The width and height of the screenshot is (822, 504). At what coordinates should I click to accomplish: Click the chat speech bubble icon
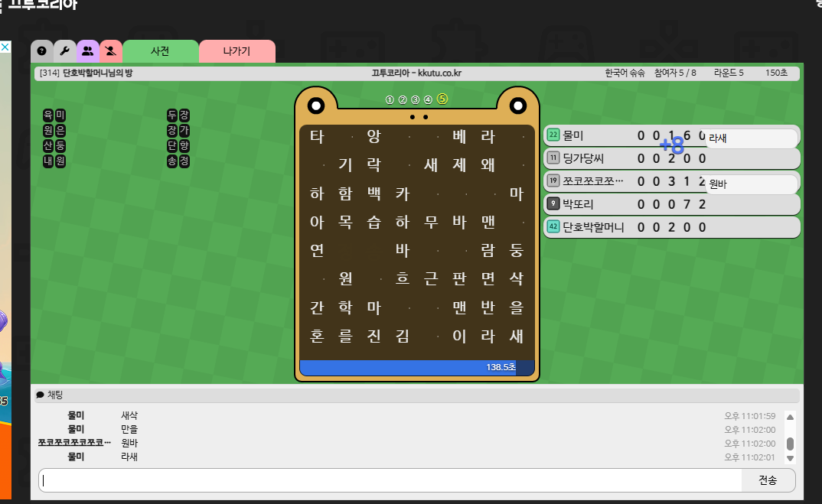[41, 395]
